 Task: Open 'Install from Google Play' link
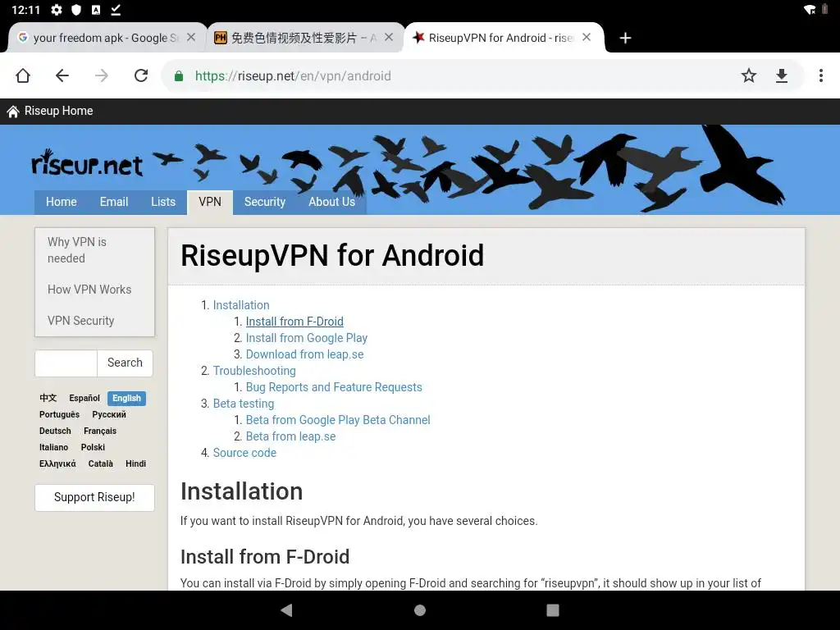point(307,338)
